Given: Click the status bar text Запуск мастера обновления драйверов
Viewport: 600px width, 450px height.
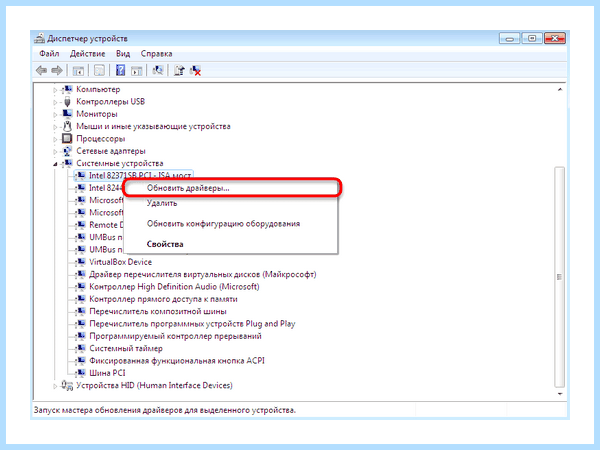Looking at the screenshot, I should (x=165, y=410).
